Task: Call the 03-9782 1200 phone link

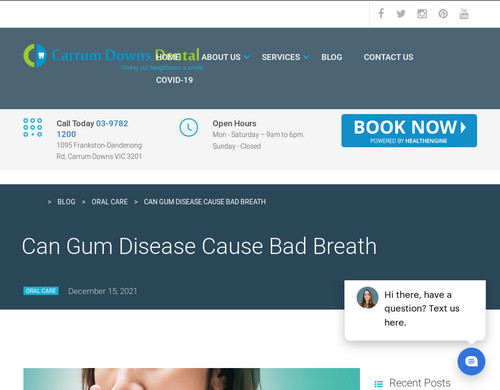Action: click(92, 129)
